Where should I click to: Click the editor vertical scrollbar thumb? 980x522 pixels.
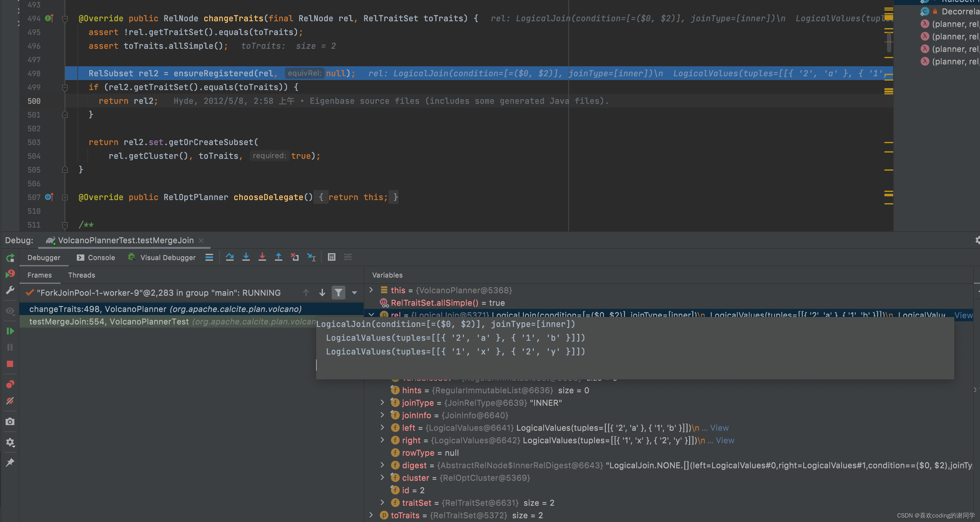[889, 42]
